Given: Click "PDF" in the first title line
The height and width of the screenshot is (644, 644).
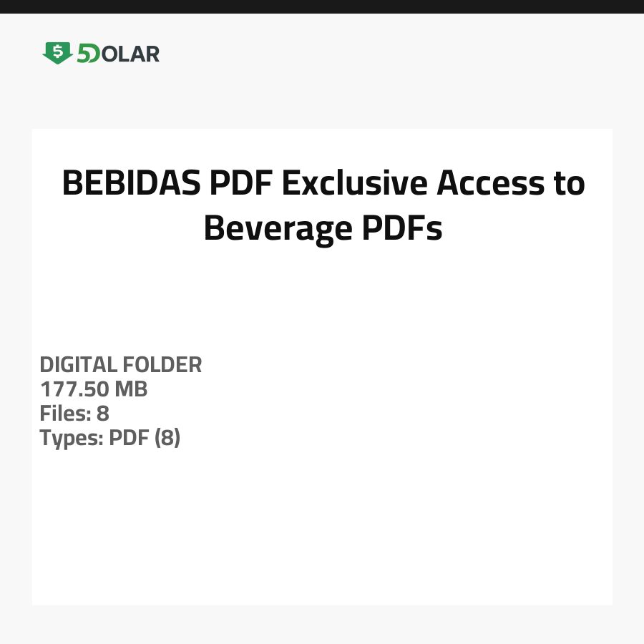Looking at the screenshot, I should tap(242, 184).
